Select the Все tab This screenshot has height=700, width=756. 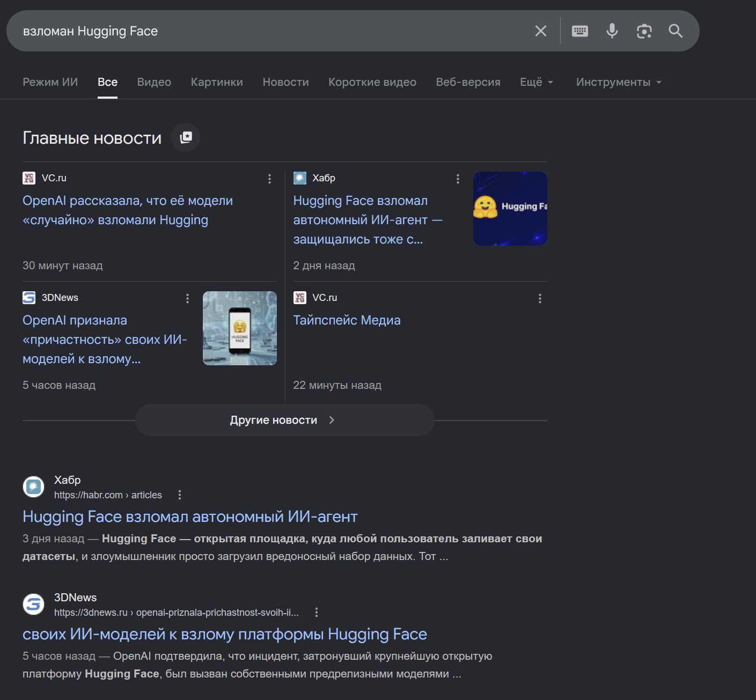(x=107, y=82)
